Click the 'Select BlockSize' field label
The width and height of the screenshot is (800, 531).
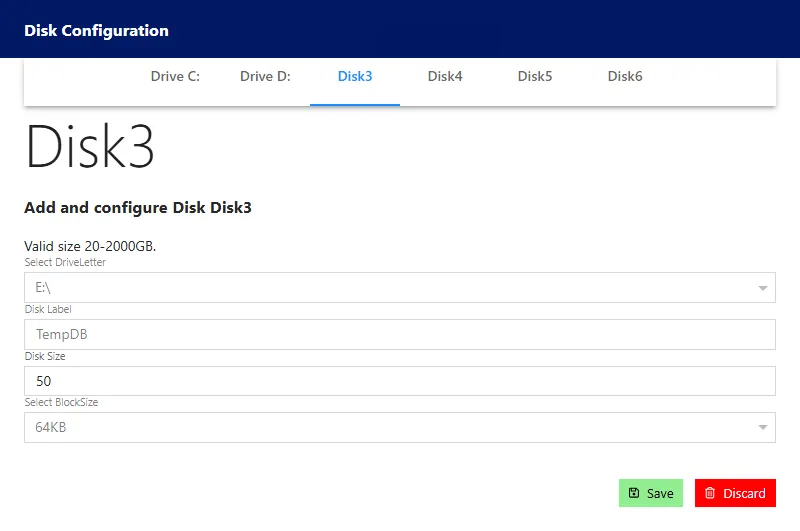[61, 402]
